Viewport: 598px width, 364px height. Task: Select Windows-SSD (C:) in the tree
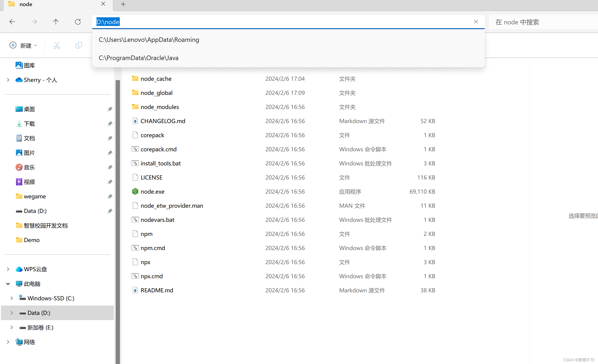coord(47,298)
